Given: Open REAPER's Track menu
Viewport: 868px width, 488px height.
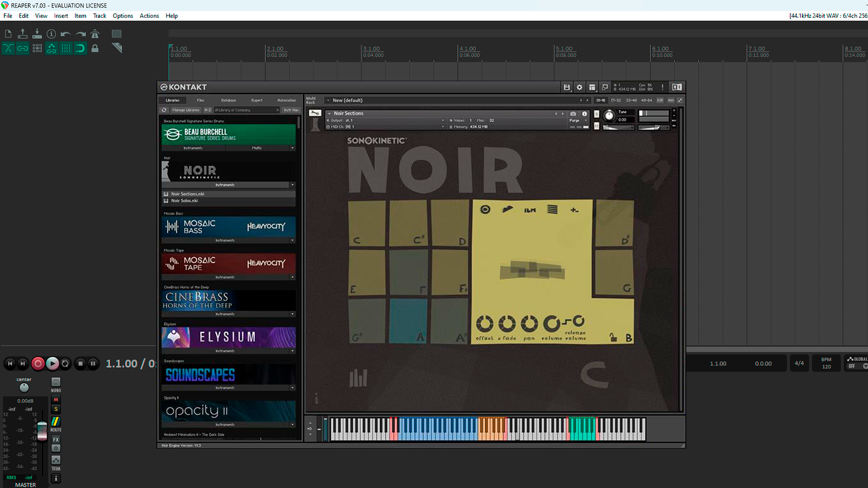Looking at the screenshot, I should [100, 16].
